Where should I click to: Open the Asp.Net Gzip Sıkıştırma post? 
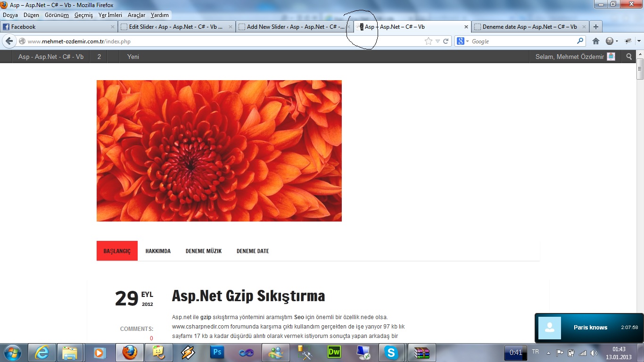coord(248,296)
